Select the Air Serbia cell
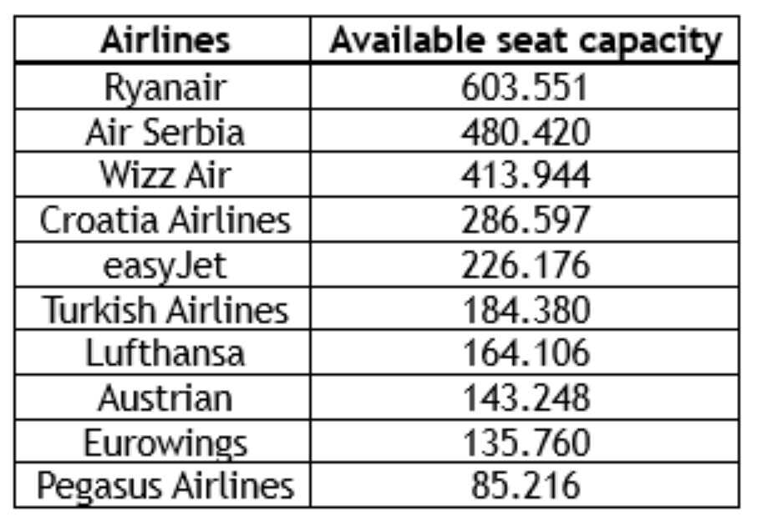This screenshot has height=532, width=757. click(x=165, y=131)
